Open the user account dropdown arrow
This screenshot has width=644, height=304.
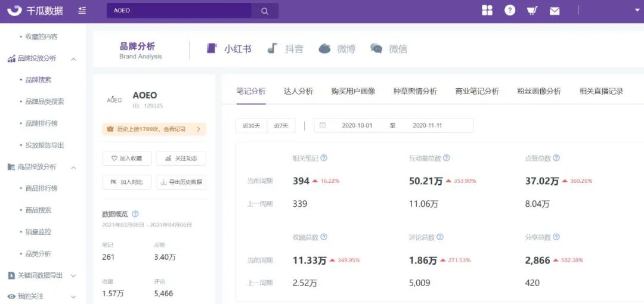pyautogui.click(x=637, y=11)
